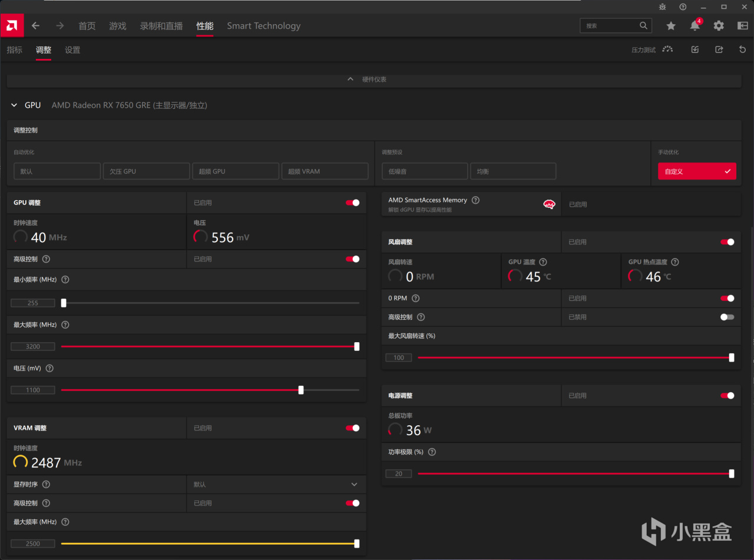Open settings via the gear icon

[x=719, y=25]
